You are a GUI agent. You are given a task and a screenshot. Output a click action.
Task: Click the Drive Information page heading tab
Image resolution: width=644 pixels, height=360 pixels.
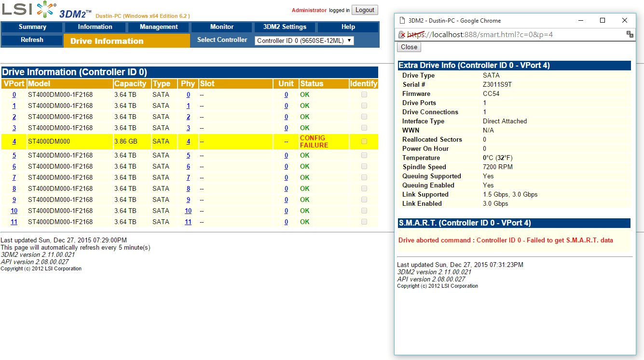tap(127, 41)
